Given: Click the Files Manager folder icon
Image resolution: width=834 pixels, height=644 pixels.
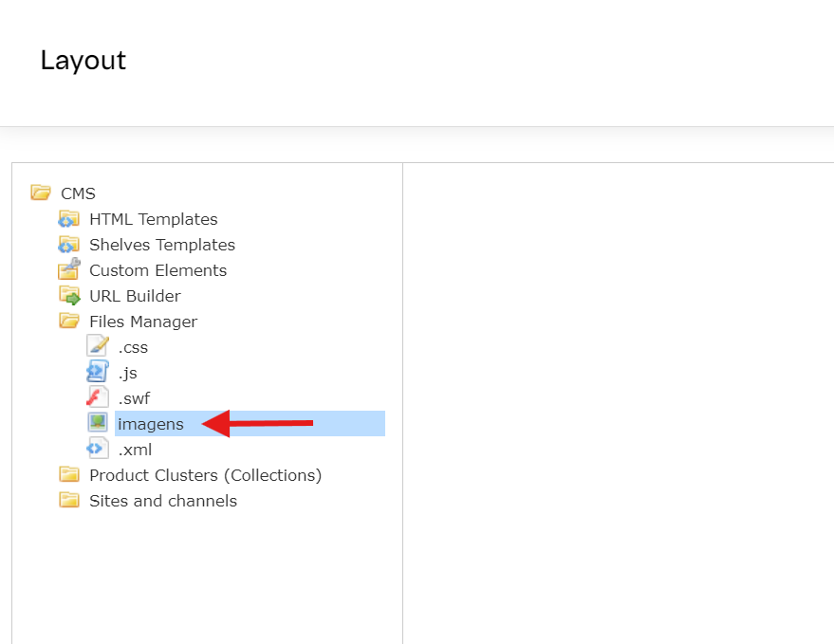Looking at the screenshot, I should click(x=68, y=321).
